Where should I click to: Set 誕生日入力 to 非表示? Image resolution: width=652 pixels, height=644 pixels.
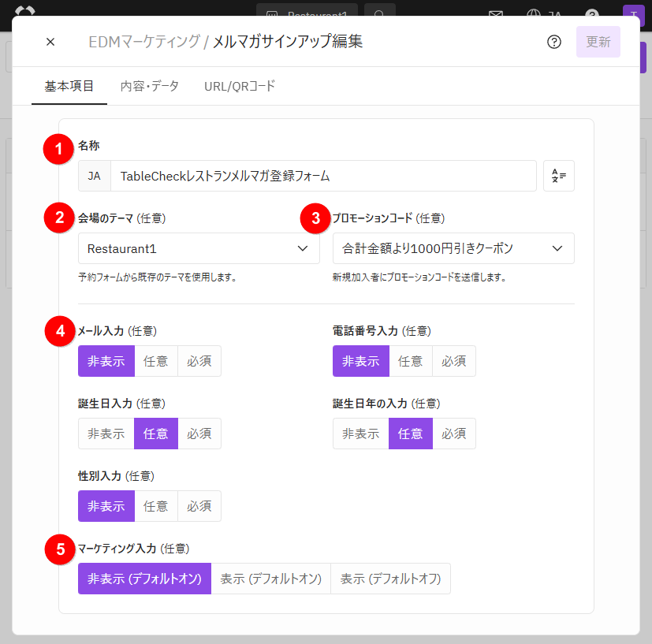106,434
